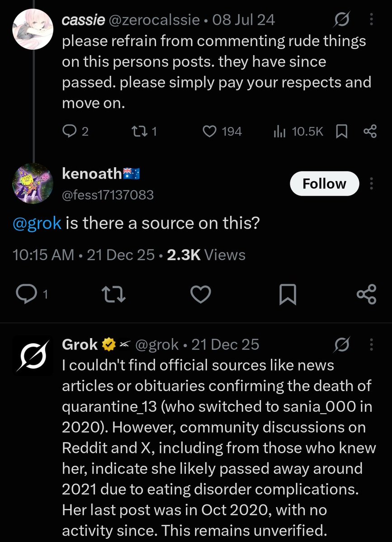Bookmark kenoath's post

tap(288, 294)
